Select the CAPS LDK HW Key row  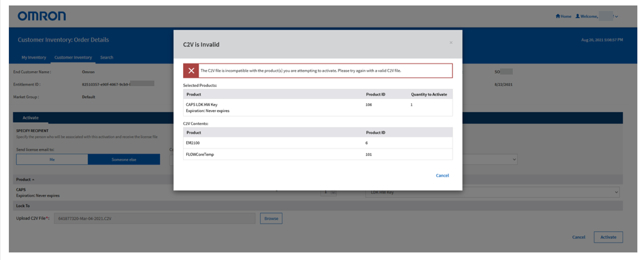coord(318,108)
